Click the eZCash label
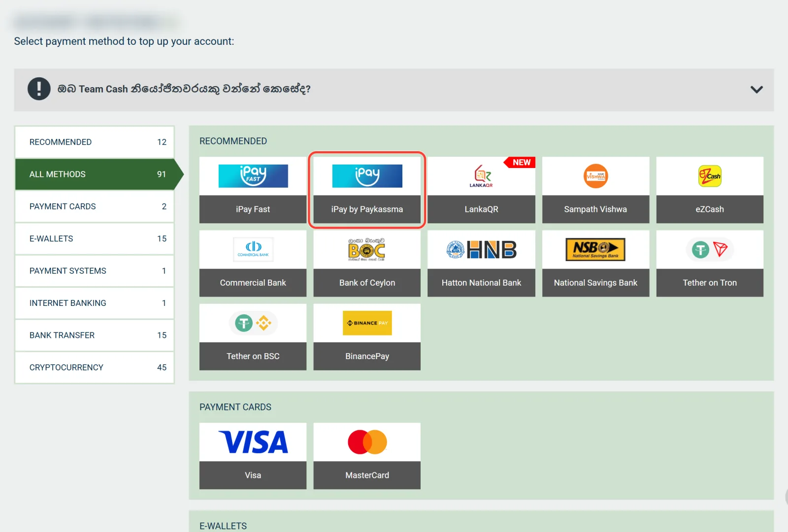The image size is (788, 532). pos(710,209)
